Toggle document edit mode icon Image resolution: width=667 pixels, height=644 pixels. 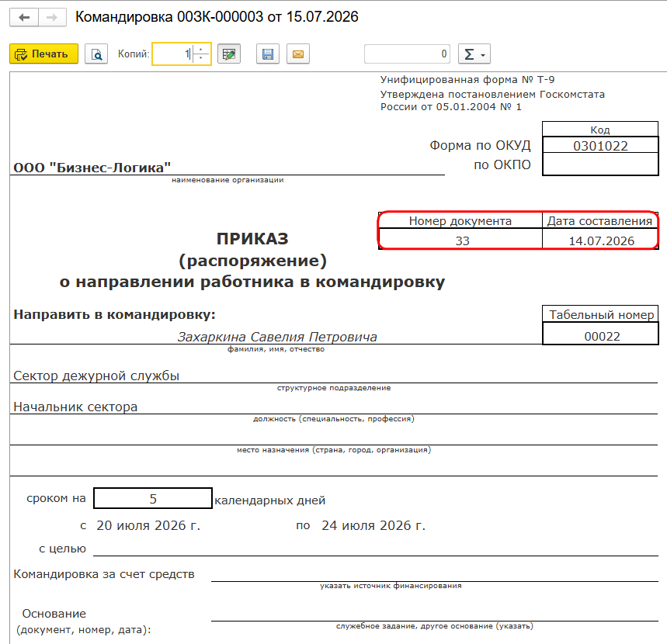tap(229, 54)
